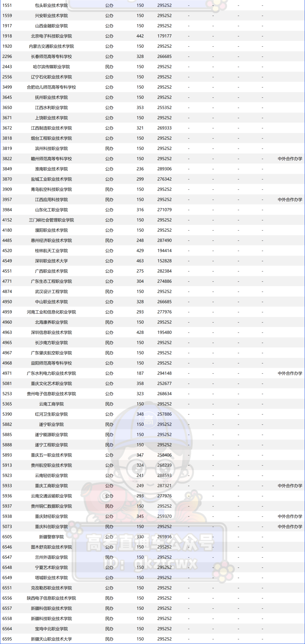Click rank value 289306

click(165, 169)
